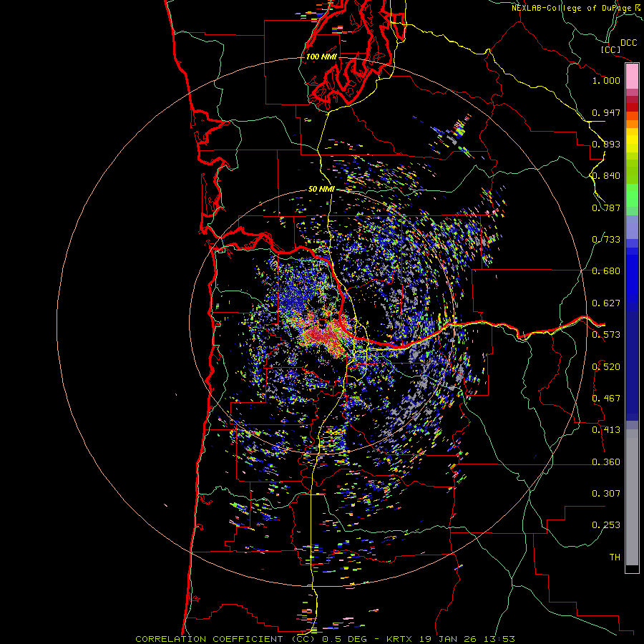Click the pink band of the color bar
The image size is (644, 644).
coord(632,77)
